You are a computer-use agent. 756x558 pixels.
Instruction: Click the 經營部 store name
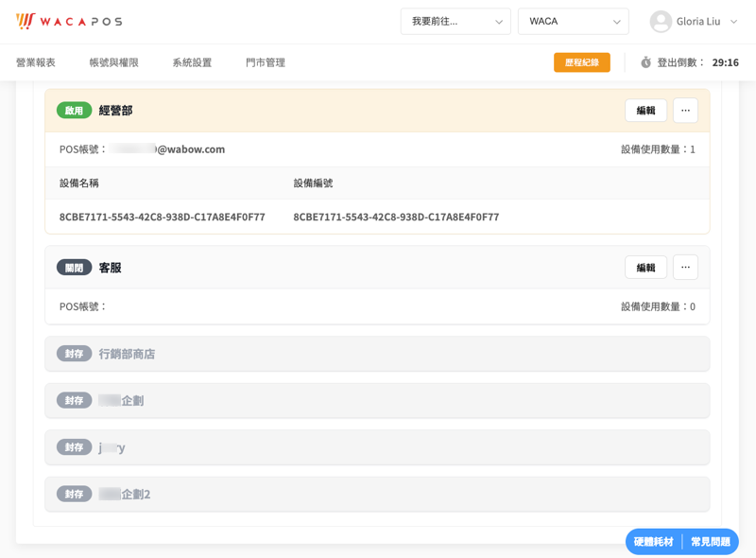click(115, 111)
